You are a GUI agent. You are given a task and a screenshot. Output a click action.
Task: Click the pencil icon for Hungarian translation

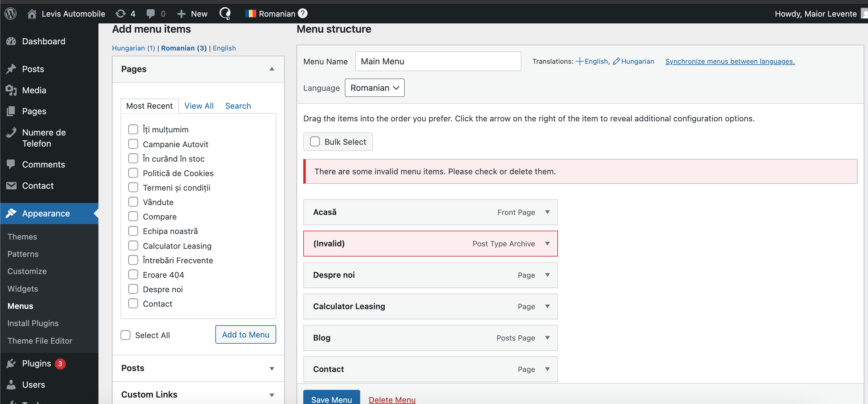pyautogui.click(x=616, y=61)
